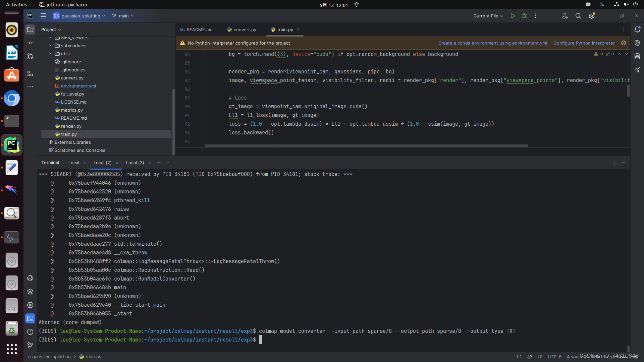Open the Pull Requests tool window icon
The width and height of the screenshot is (644, 362).
[x=30, y=56]
